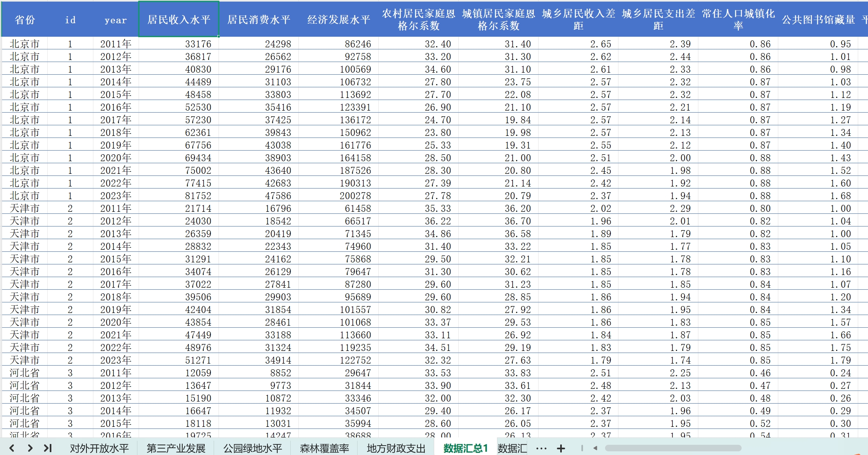Image resolution: width=868 pixels, height=455 pixels.
Task: Add a new sheet with plus icon
Action: 561,448
